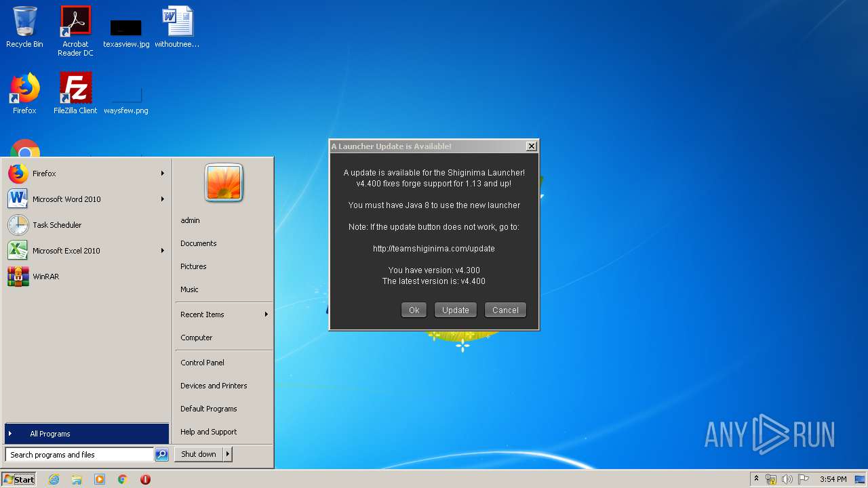The image size is (868, 488).
Task: Click Cancel in Launcher Update dialog
Action: tap(505, 310)
